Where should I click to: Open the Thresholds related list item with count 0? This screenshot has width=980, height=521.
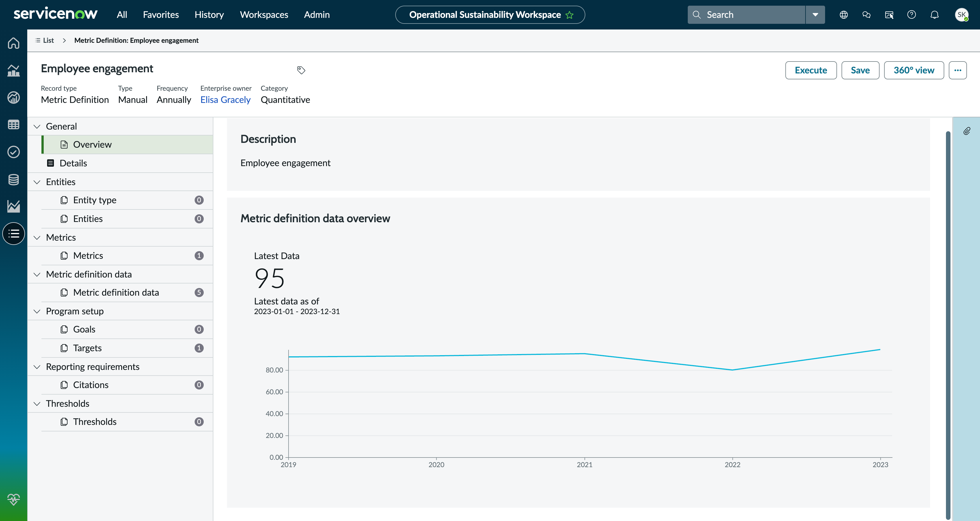point(127,422)
